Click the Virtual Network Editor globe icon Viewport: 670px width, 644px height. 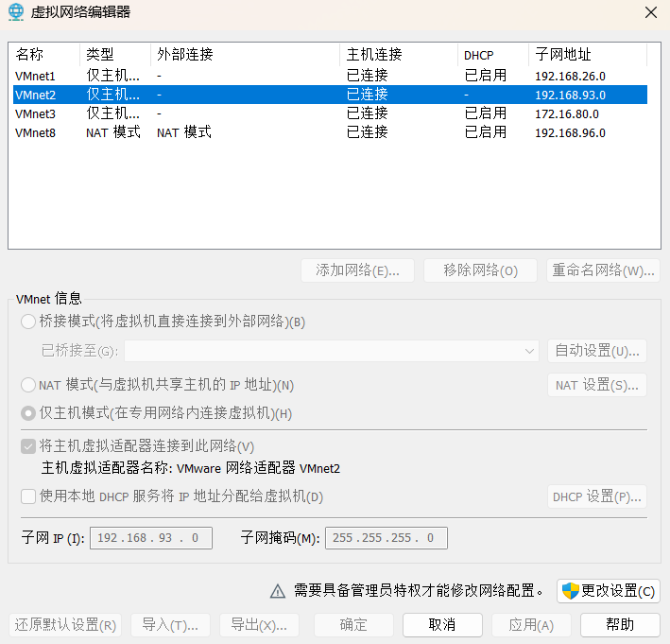pyautogui.click(x=16, y=11)
